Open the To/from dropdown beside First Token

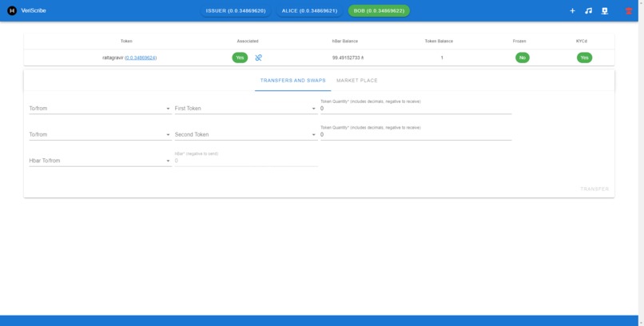click(100, 109)
